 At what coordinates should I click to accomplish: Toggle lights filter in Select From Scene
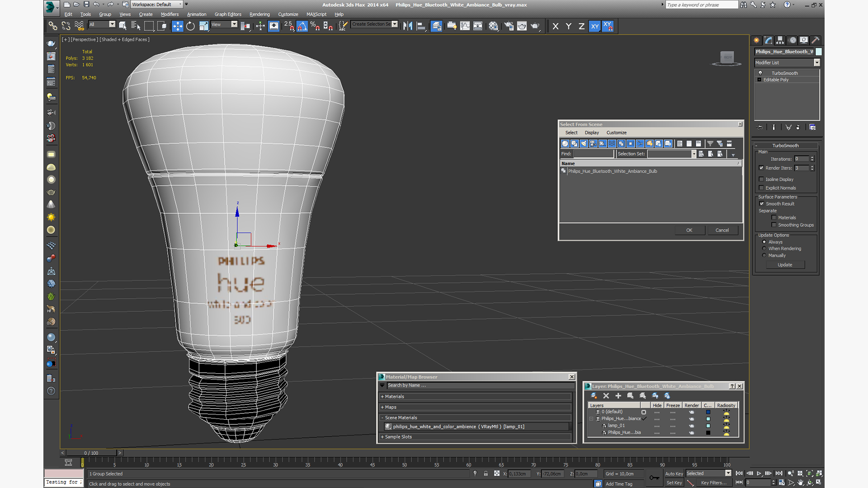click(x=584, y=144)
